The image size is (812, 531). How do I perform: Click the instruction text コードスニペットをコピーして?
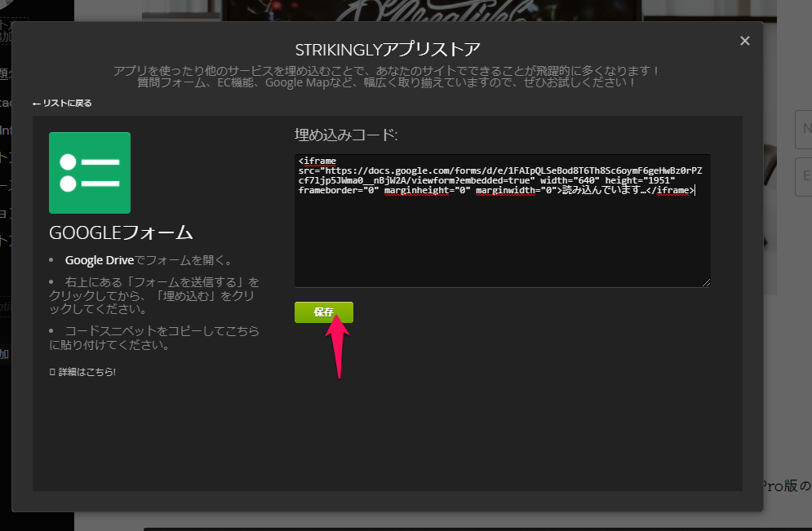[154, 338]
